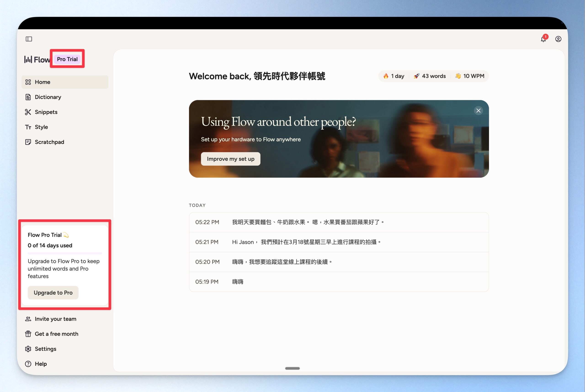Dismiss the Using Flow banner
585x392 pixels.
point(478,110)
